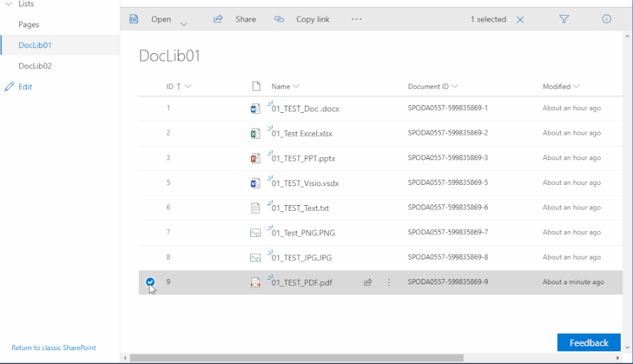Collapse the Lists section chevron
The height and width of the screenshot is (364, 633).
(9, 4)
